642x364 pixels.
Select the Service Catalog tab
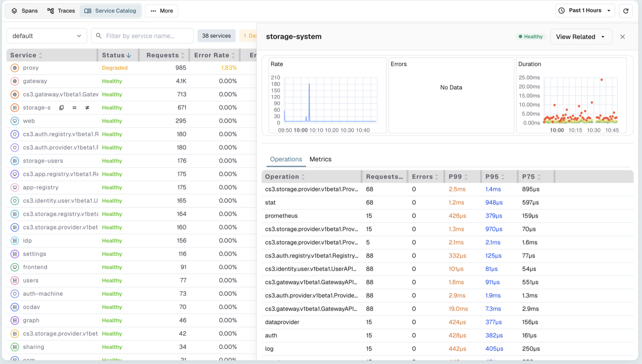coord(110,11)
